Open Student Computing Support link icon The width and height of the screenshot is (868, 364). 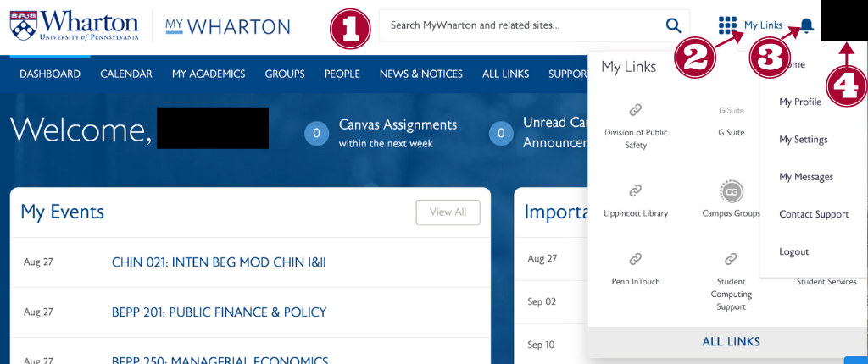pyautogui.click(x=731, y=259)
